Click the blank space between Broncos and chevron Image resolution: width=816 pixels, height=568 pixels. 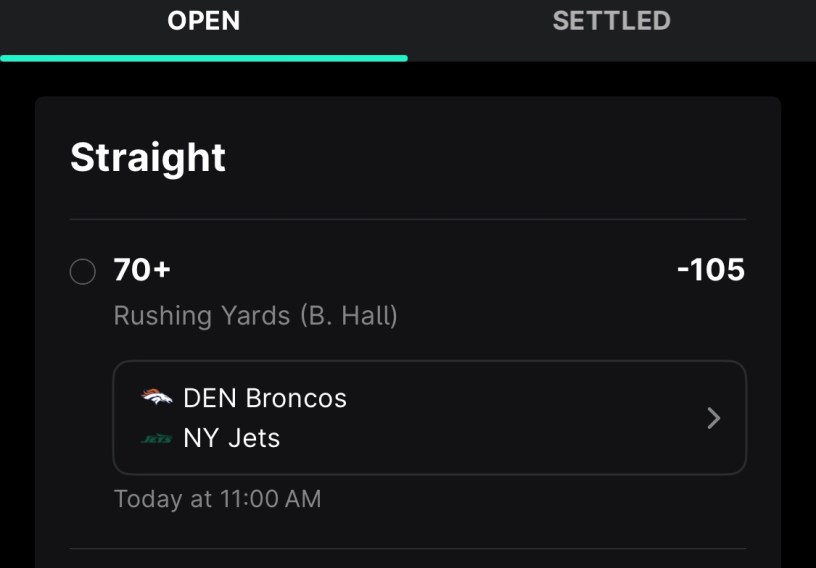tap(520, 398)
